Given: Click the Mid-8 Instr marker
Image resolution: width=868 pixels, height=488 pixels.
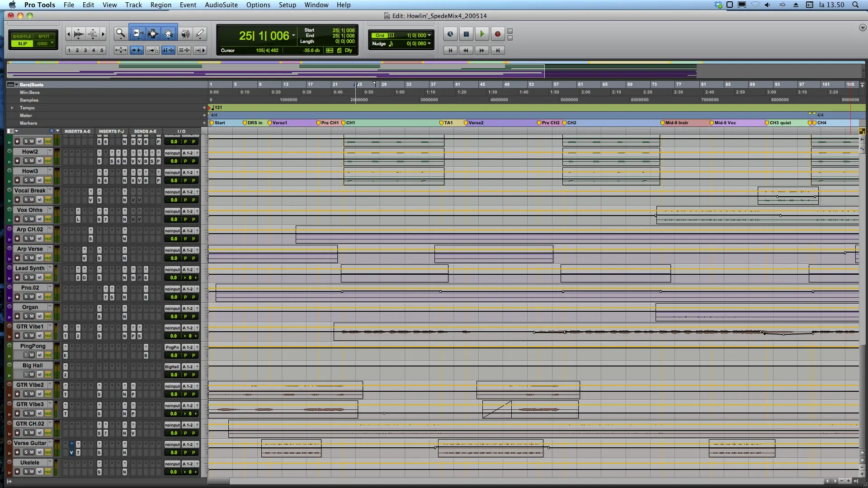Looking at the screenshot, I should point(675,123).
